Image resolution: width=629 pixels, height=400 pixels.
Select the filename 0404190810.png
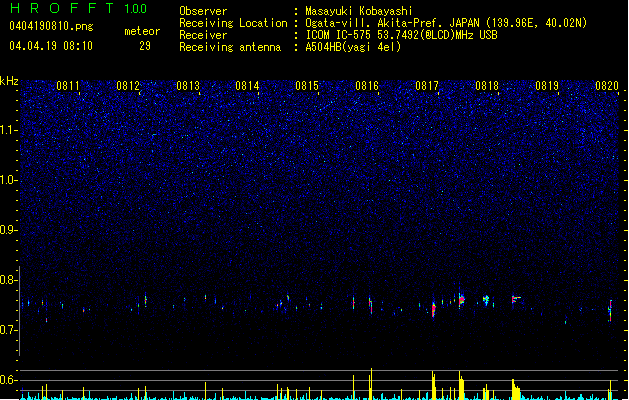tap(51, 26)
